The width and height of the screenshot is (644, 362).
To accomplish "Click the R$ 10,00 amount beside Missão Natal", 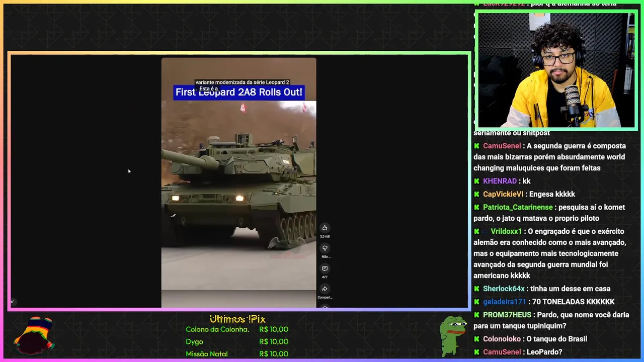I will tap(274, 353).
